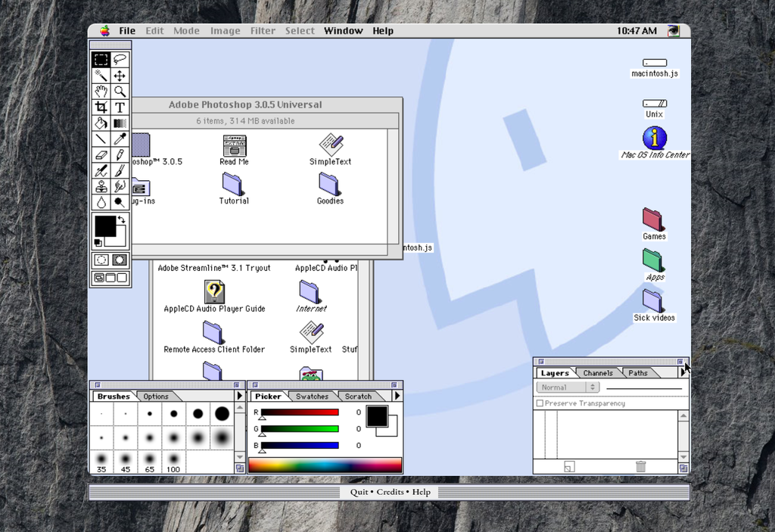
Task: Select the Type tool
Action: tap(120, 107)
